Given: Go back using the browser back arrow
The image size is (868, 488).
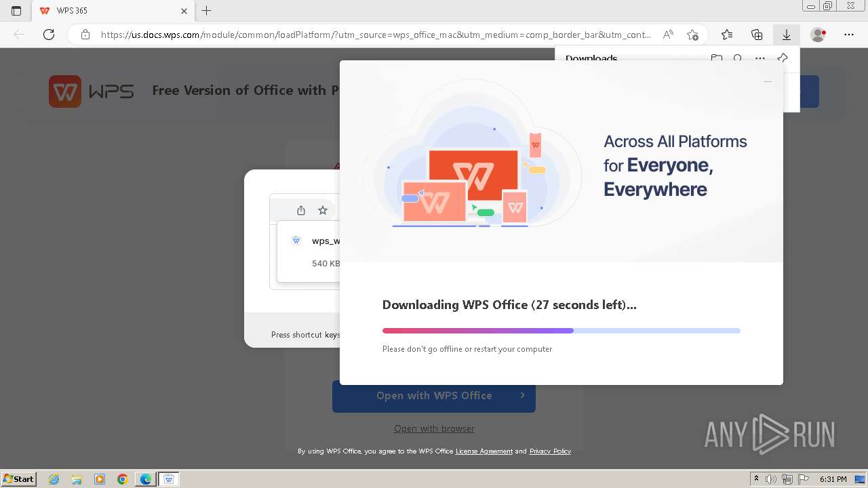Looking at the screenshot, I should point(19,35).
